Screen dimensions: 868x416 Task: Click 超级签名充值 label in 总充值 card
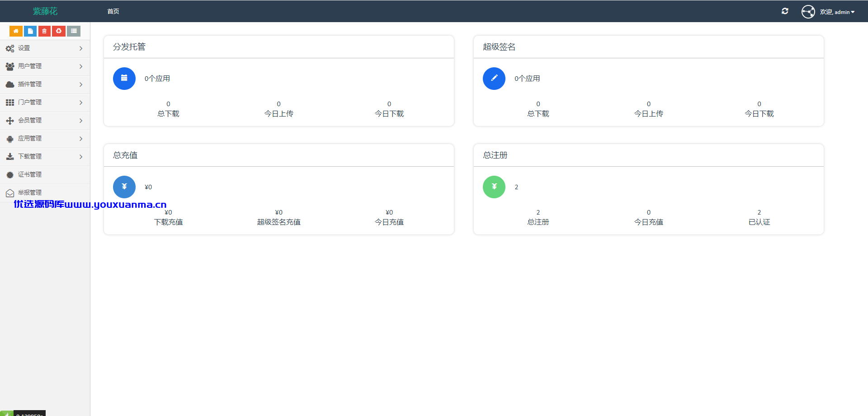click(x=279, y=222)
